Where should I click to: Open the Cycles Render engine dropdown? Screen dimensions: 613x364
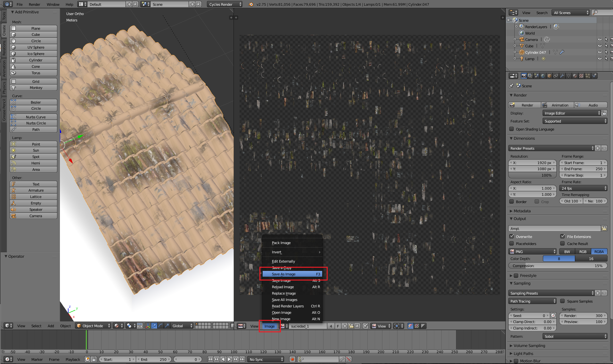225,4
